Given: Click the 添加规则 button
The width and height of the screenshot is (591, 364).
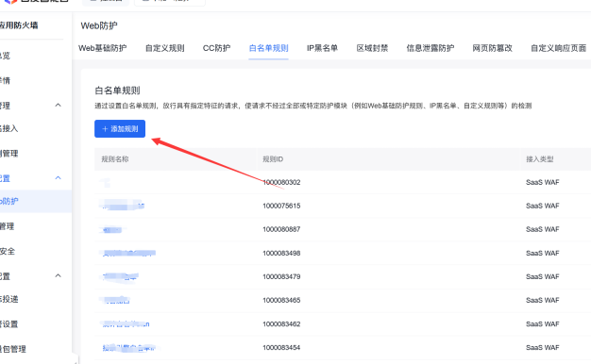Looking at the screenshot, I should point(120,129).
